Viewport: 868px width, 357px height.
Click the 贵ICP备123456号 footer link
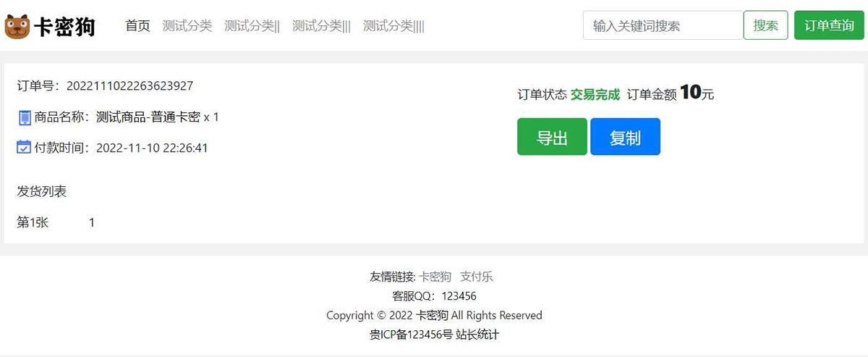coord(411,335)
